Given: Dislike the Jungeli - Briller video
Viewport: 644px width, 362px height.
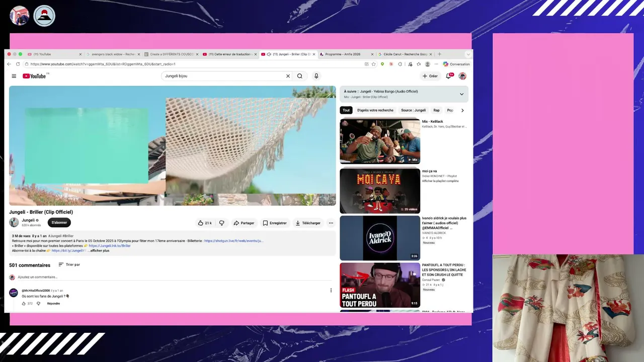Looking at the screenshot, I should [x=221, y=223].
